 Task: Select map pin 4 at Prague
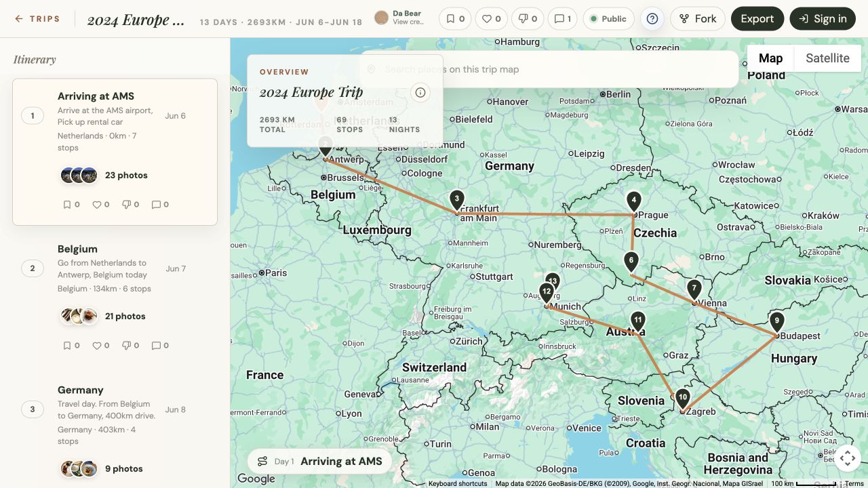pyautogui.click(x=633, y=201)
